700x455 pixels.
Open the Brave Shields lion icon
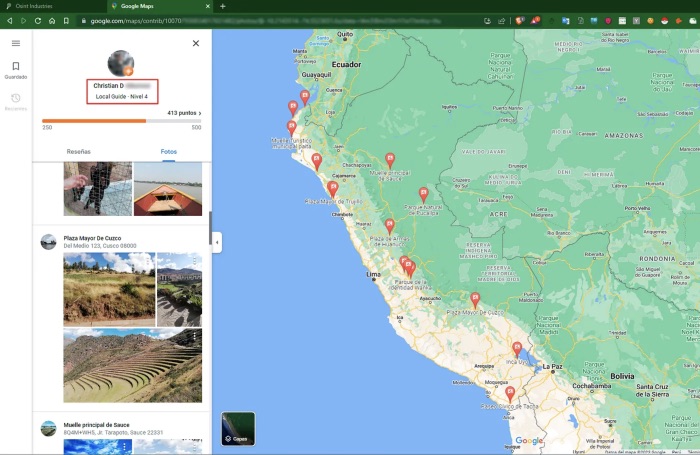point(520,21)
